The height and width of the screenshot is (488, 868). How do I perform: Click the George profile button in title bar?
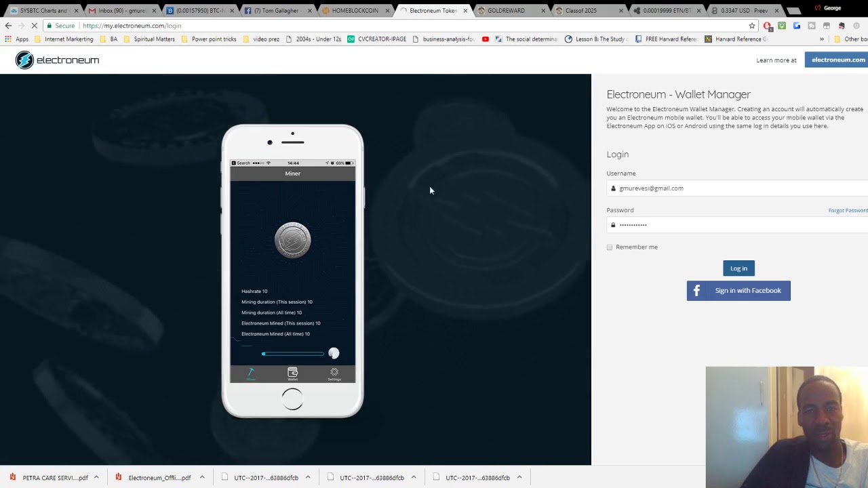pos(831,8)
